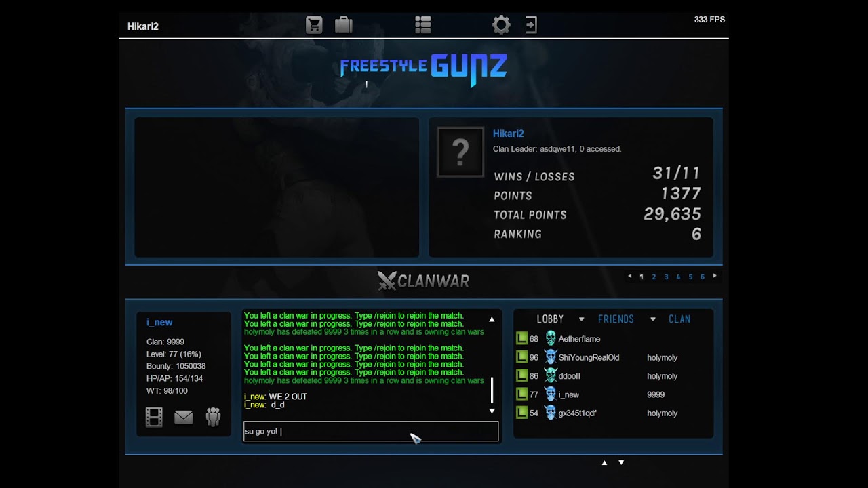Click the green rank badge beside Aetherflame
The image size is (868, 488).
(x=521, y=338)
